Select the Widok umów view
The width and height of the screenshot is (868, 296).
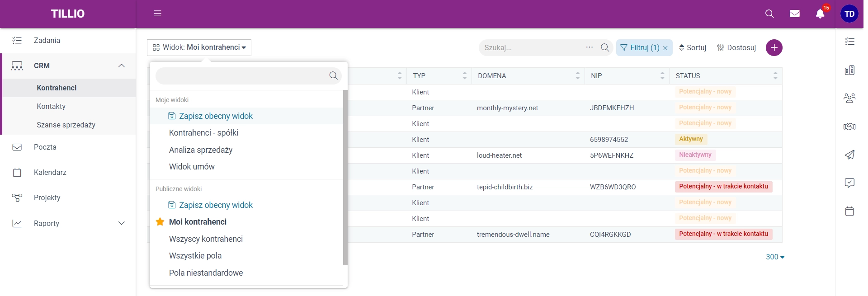click(192, 167)
